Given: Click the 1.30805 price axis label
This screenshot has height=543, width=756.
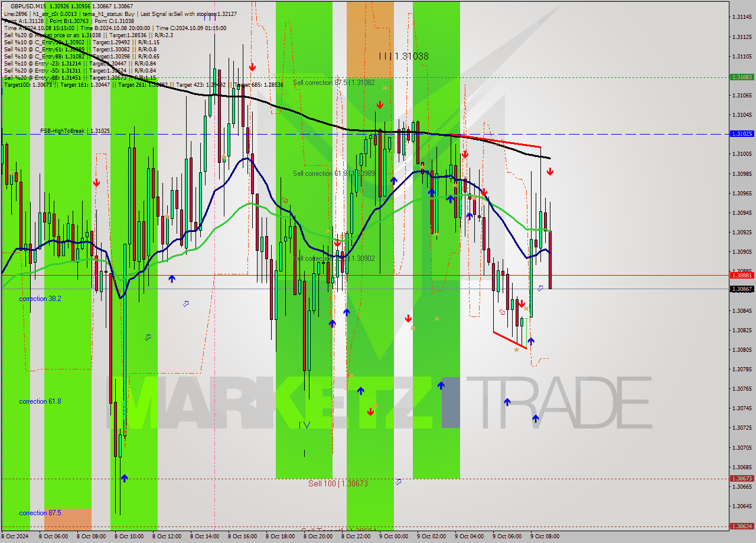Looking at the screenshot, I should tap(742, 349).
